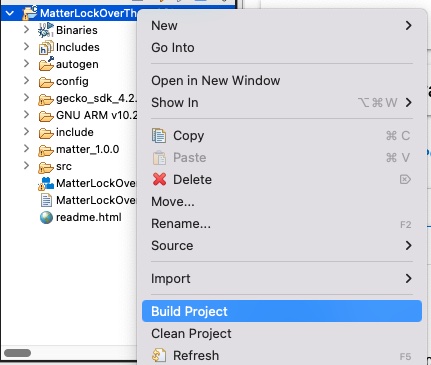431x365 pixels.
Task: Click the include folder icon
Action: (x=46, y=133)
